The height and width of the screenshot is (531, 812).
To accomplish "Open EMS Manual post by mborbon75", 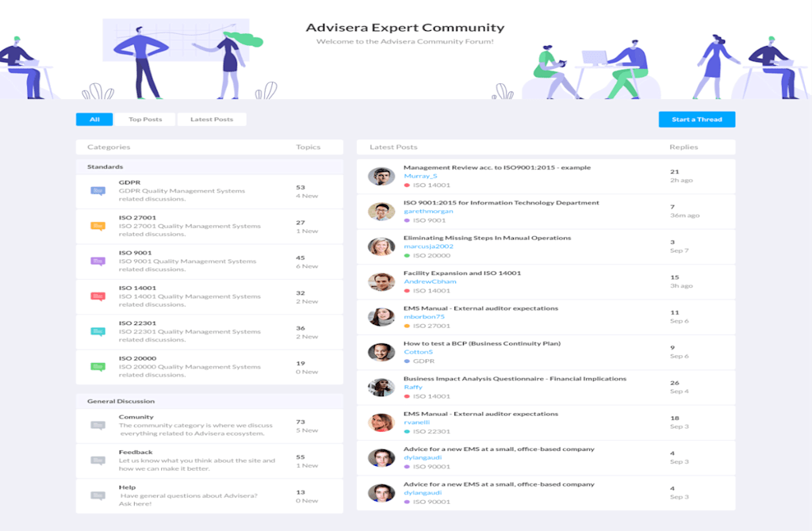I will click(481, 308).
